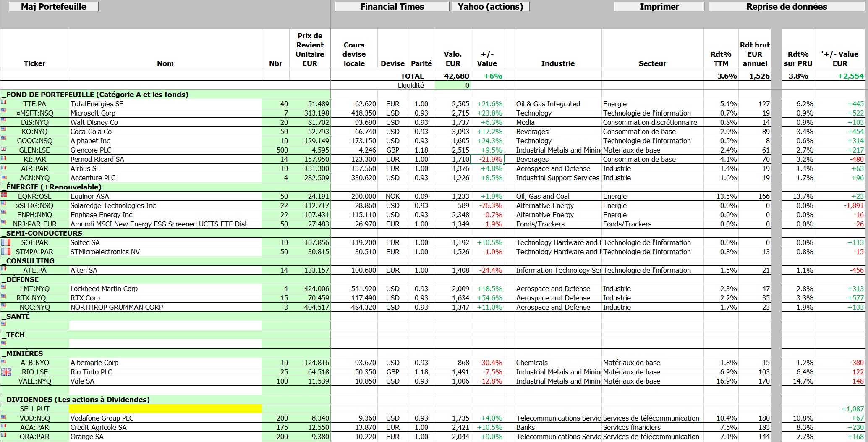The width and height of the screenshot is (868, 442).
Task: Select the _DÉFENSE section header
Action: click(165, 279)
